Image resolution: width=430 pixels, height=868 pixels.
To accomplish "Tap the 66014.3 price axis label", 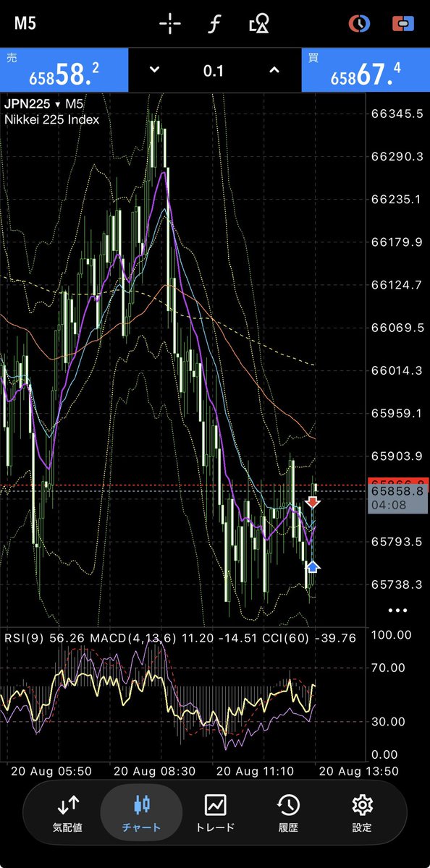I will pyautogui.click(x=397, y=371).
